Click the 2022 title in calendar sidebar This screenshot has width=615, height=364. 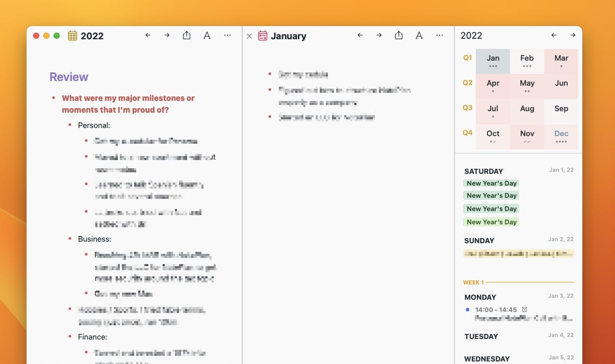[471, 35]
